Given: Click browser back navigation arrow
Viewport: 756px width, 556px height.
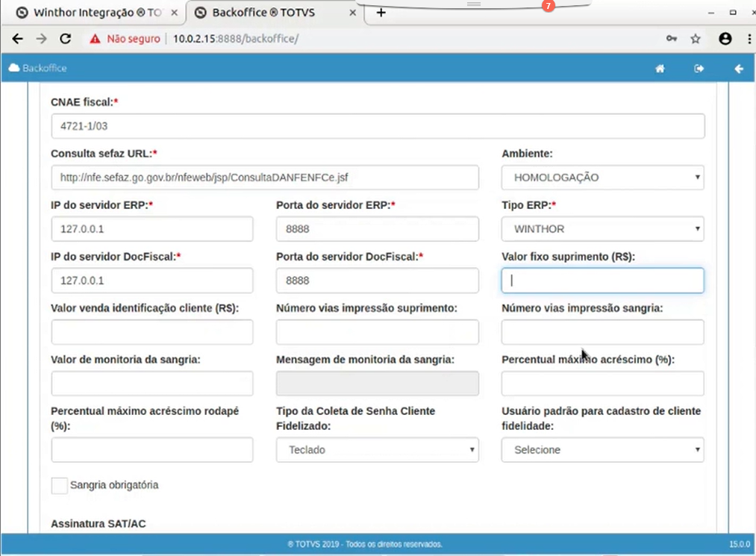Looking at the screenshot, I should pos(17,39).
